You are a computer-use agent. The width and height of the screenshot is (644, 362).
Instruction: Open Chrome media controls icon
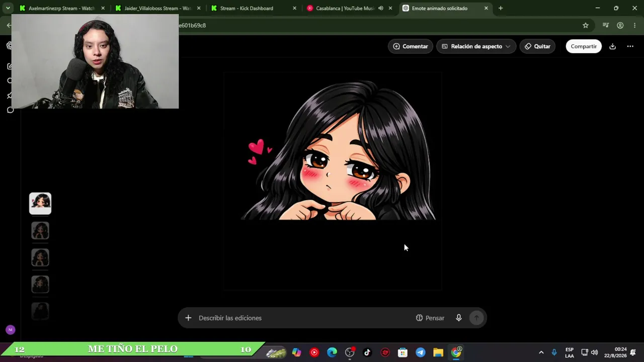606,25
